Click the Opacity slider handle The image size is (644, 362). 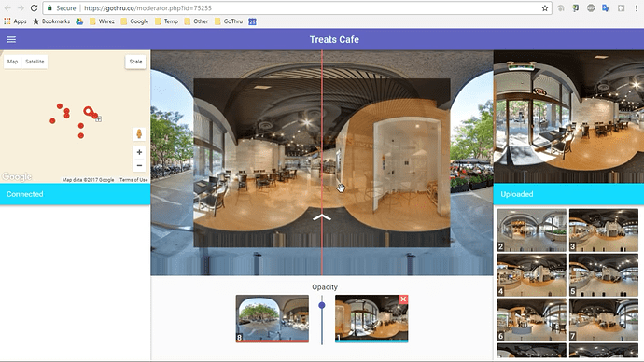322,305
